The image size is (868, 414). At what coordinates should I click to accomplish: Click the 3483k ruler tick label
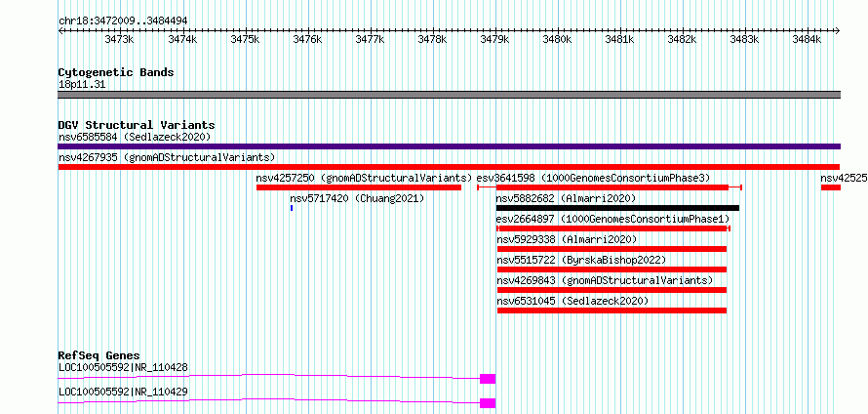tap(744, 40)
